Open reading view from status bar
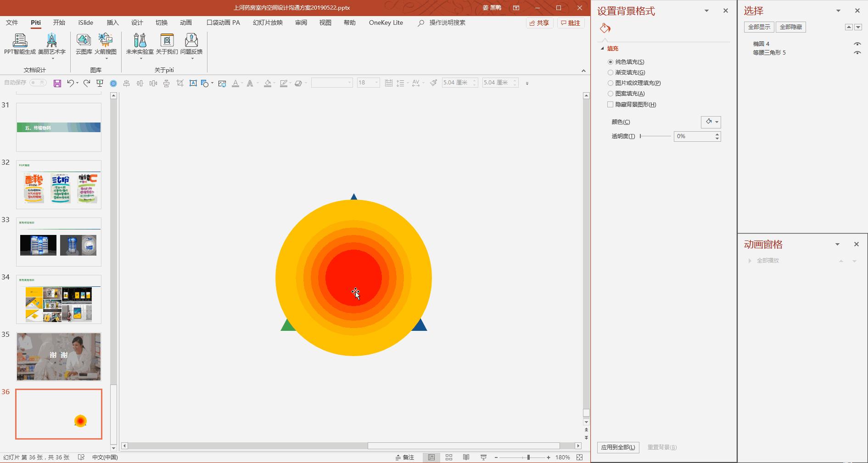The image size is (868, 463). click(466, 457)
